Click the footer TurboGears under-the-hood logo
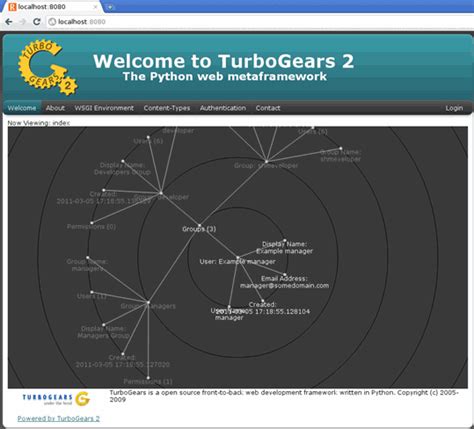This screenshot has height=429, width=474. 56,399
